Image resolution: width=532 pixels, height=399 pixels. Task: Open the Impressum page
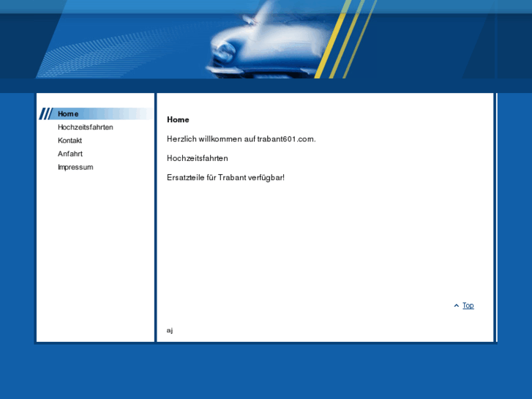(75, 167)
